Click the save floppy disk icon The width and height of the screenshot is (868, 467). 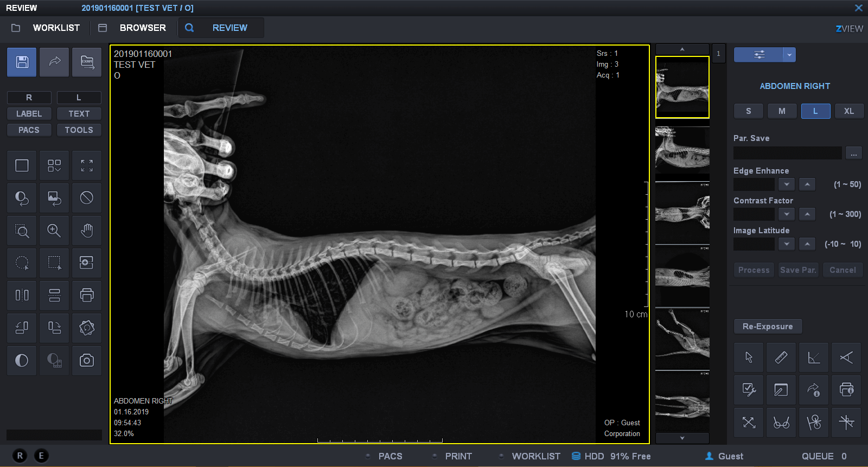pyautogui.click(x=22, y=62)
